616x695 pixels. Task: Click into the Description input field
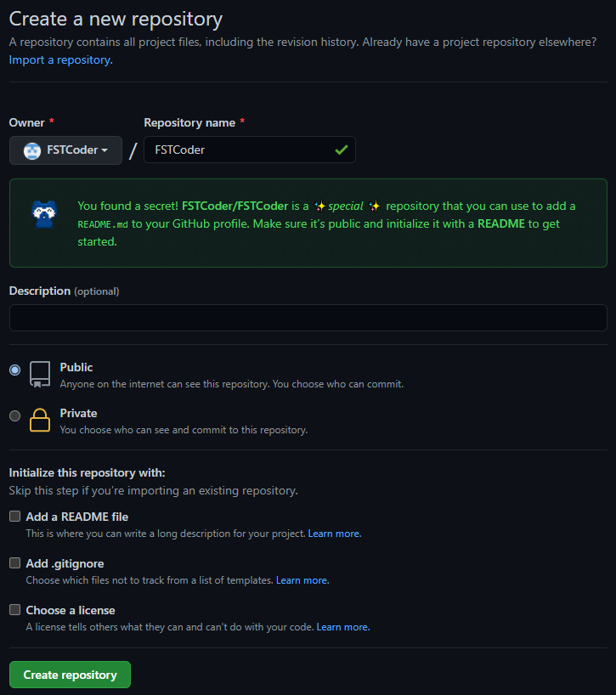coord(308,318)
